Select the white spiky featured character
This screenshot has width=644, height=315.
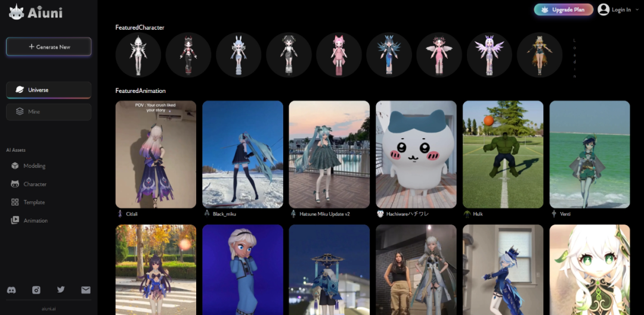tap(138, 55)
